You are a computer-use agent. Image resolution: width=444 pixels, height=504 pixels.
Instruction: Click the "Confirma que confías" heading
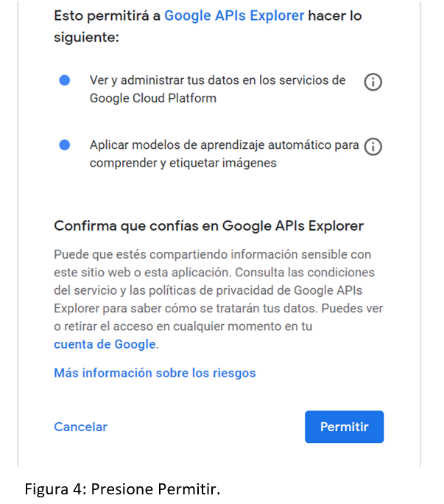click(x=209, y=225)
